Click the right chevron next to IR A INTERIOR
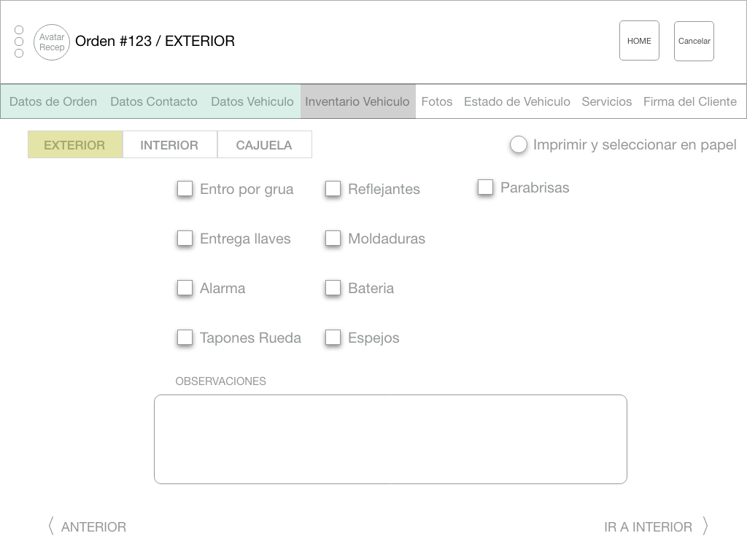 pos(705,526)
